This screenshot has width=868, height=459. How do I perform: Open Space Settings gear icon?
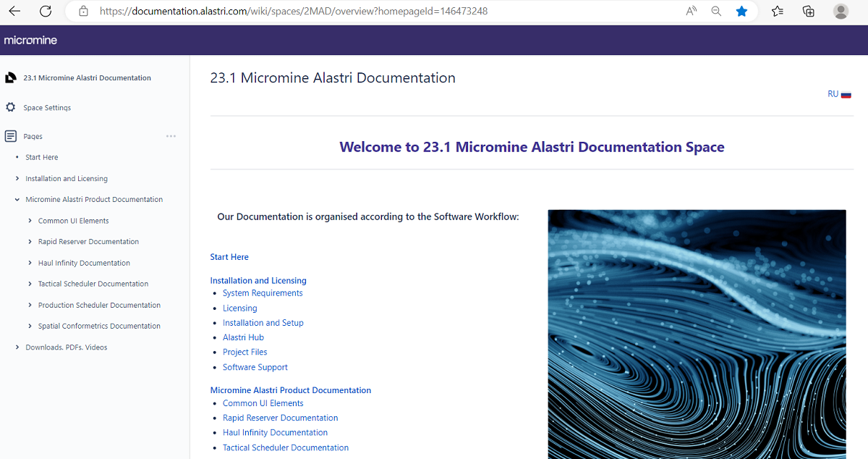point(10,107)
